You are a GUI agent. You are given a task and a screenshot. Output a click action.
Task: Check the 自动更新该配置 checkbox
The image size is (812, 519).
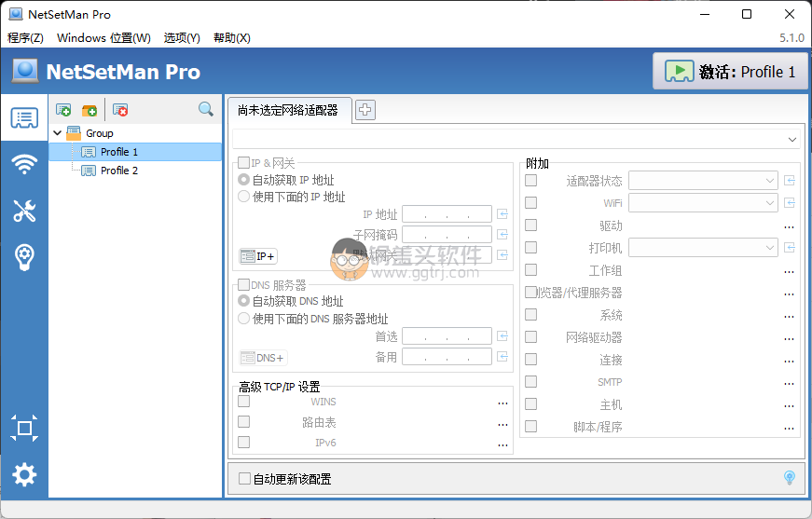point(244,478)
